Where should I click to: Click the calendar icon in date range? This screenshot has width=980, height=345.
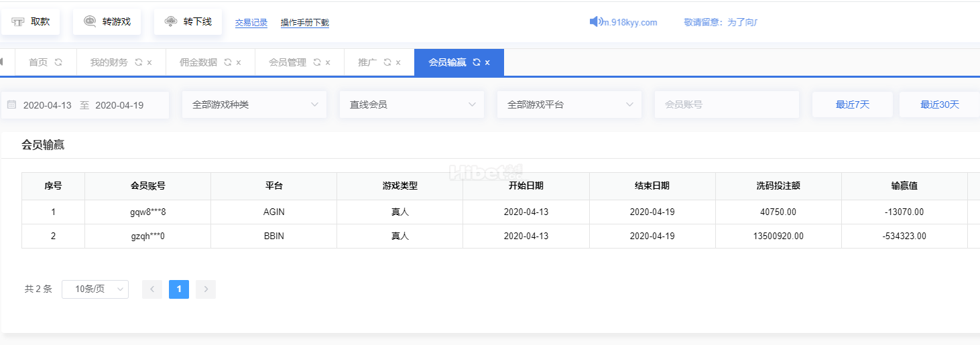(x=11, y=105)
